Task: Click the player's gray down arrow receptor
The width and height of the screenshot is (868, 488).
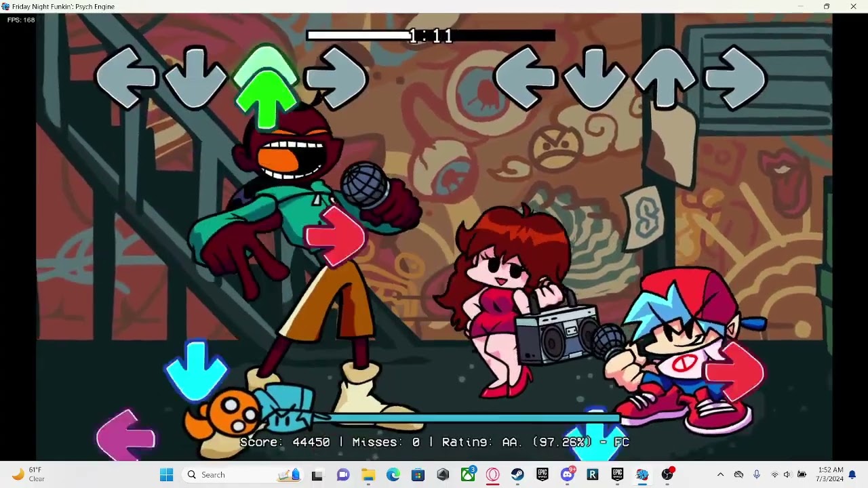Action: click(x=595, y=79)
